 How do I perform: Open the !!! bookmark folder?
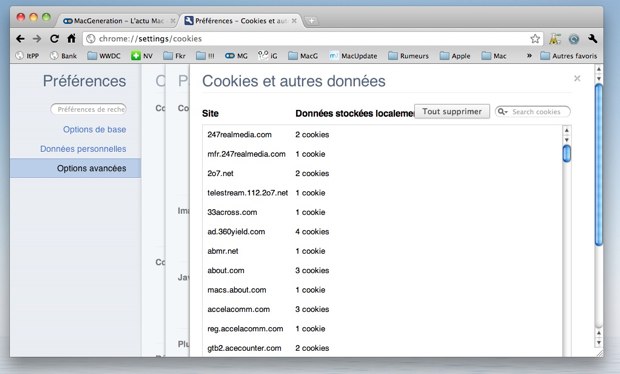click(205, 56)
